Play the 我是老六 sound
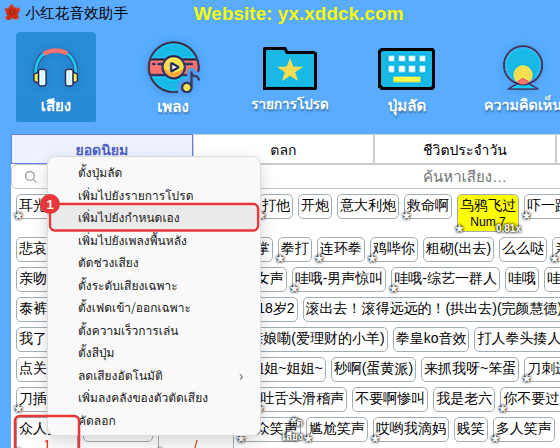560x448 pixels. click(464, 399)
